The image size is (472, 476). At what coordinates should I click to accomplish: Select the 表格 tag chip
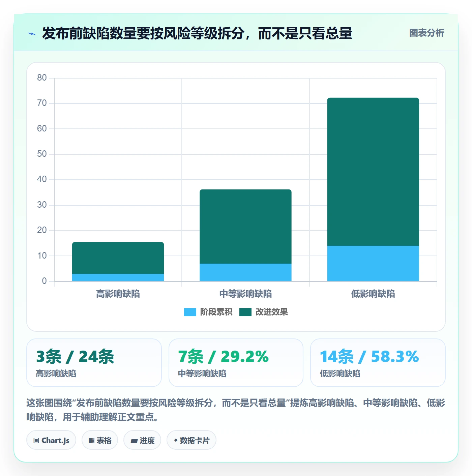point(100,440)
